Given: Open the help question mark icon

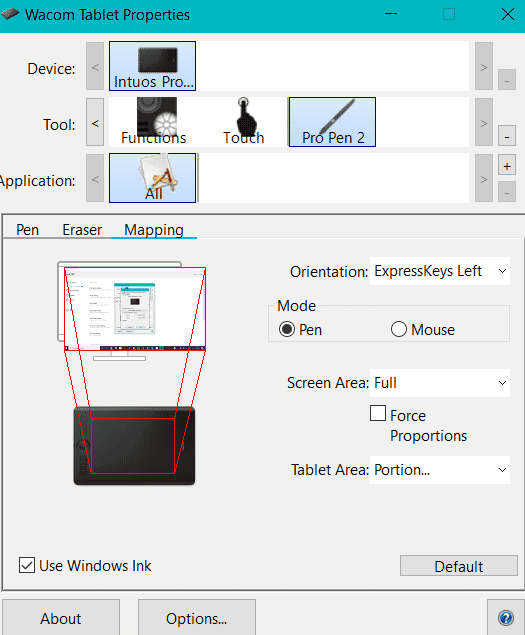Looking at the screenshot, I should pyautogui.click(x=506, y=618).
